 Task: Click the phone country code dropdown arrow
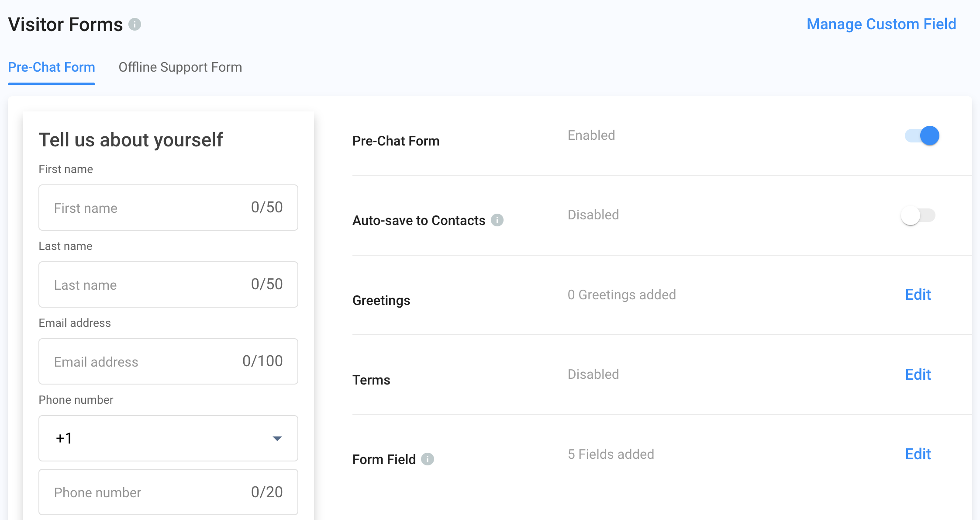click(x=277, y=438)
